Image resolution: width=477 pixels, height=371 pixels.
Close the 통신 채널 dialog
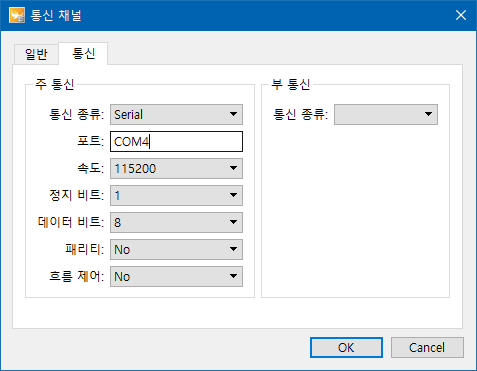point(461,15)
